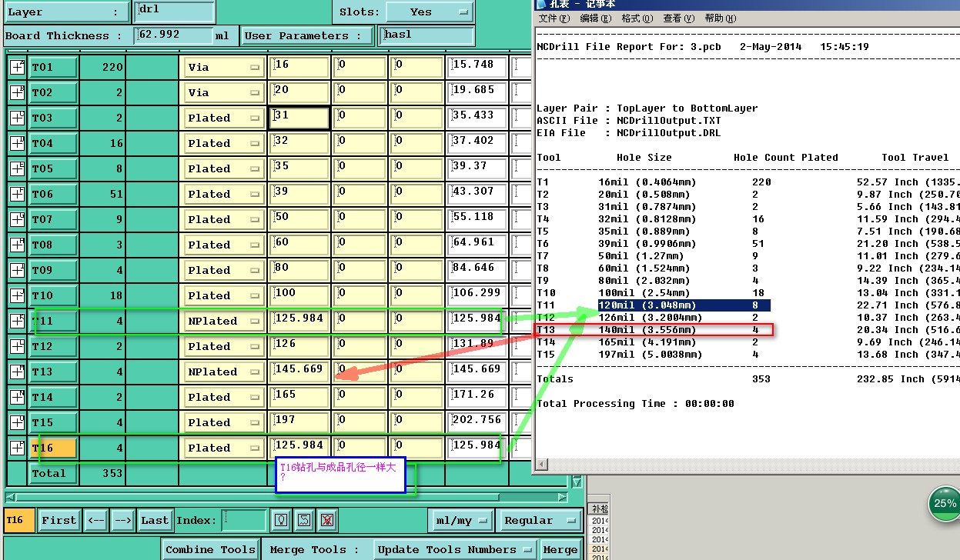Click the drill symbol icon in row T05
960x560 pixels.
[x=17, y=169]
